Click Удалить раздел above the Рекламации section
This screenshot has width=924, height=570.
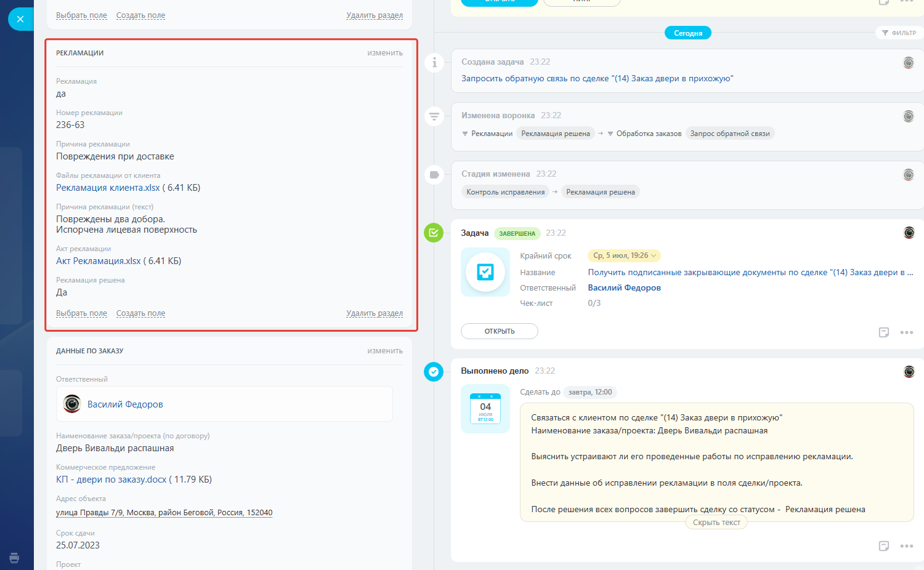click(375, 15)
